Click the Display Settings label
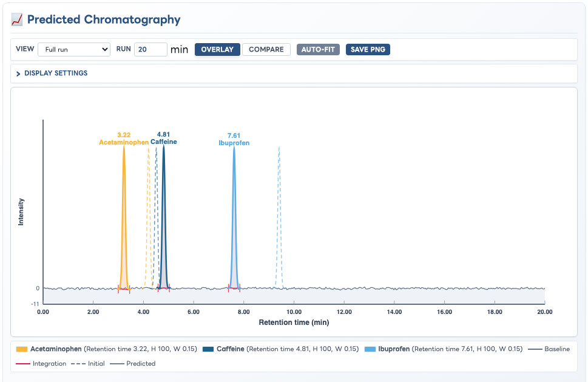 coord(56,73)
